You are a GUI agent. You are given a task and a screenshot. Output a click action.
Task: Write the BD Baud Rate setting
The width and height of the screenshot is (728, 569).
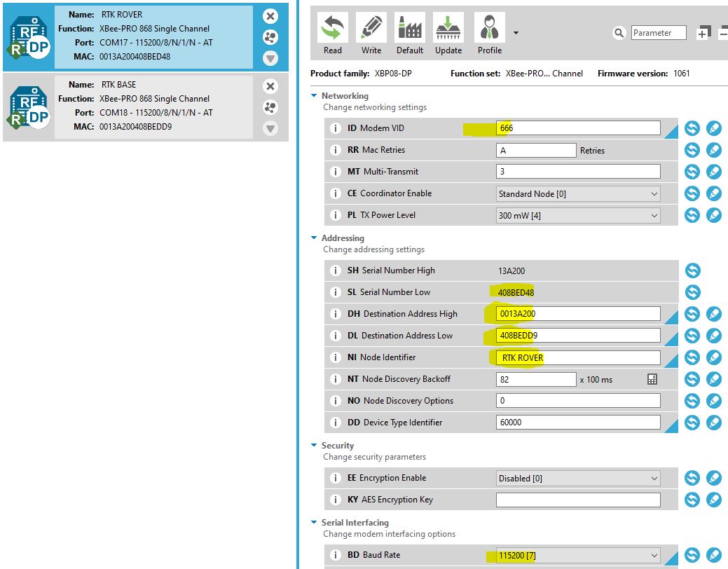[x=713, y=555]
